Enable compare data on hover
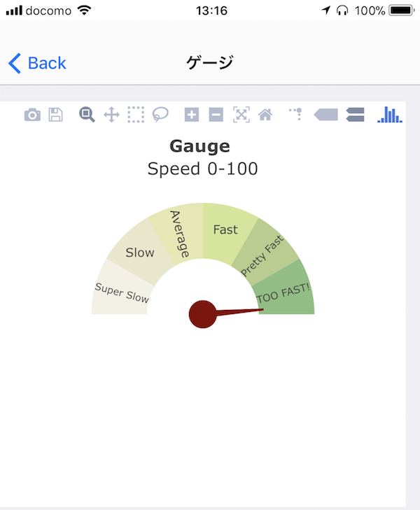The height and width of the screenshot is (510, 420). pyautogui.click(x=356, y=115)
